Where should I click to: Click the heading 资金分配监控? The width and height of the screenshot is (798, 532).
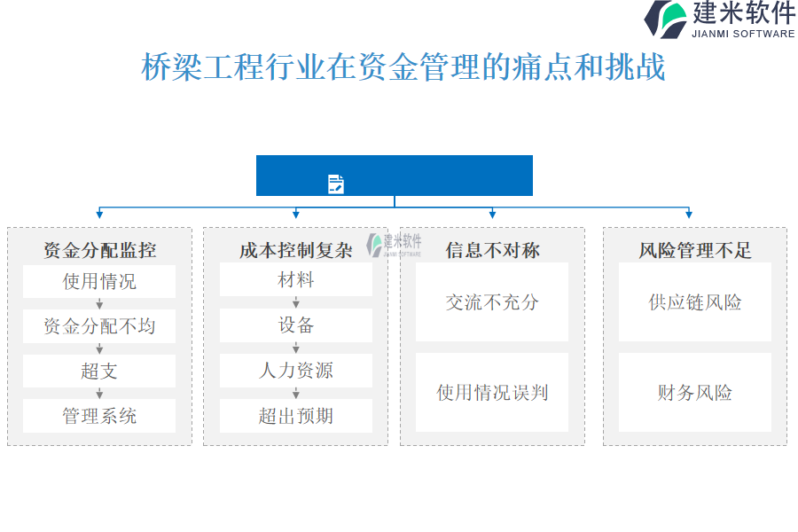99,250
